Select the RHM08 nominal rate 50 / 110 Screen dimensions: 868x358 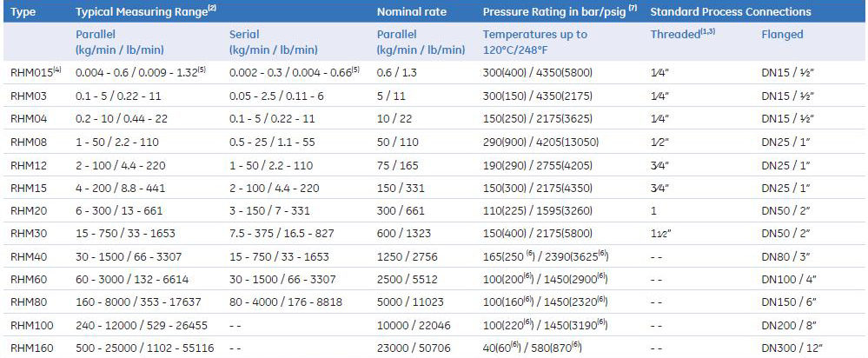[398, 142]
